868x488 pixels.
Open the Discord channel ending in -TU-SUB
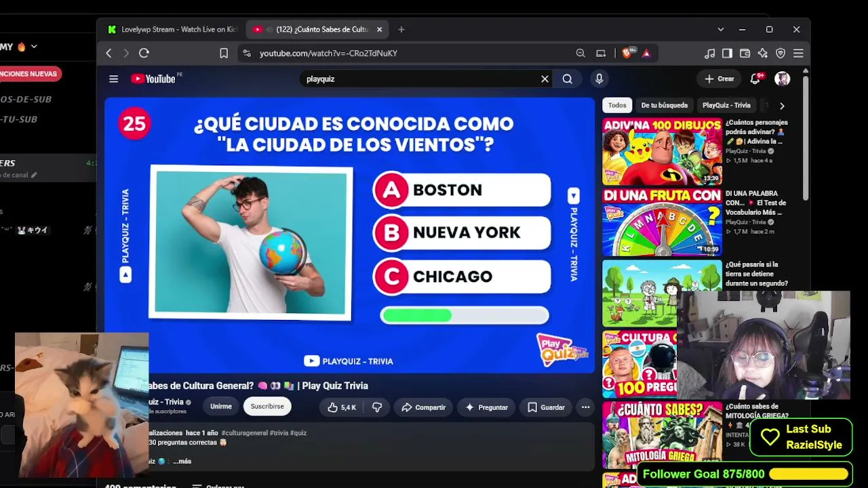click(x=19, y=119)
